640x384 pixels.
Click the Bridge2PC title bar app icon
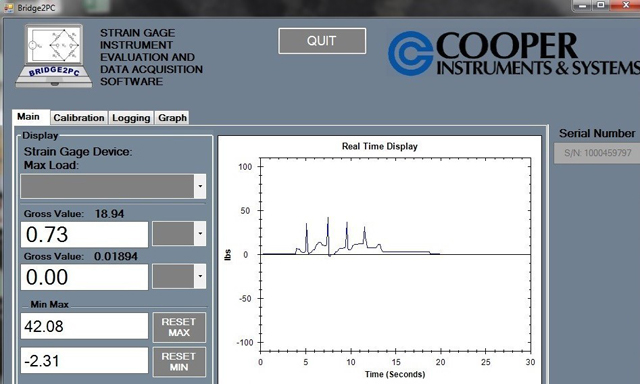coord(8,7)
